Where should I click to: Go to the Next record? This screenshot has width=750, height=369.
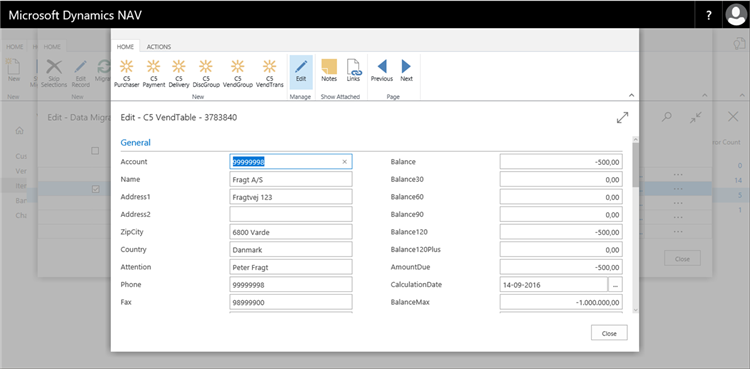pos(407,71)
